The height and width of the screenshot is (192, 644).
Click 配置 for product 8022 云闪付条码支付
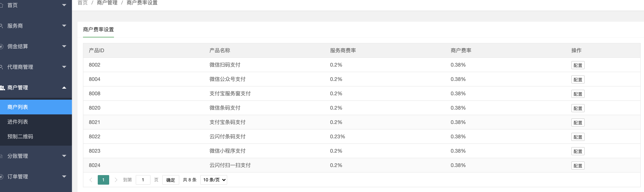[x=578, y=137]
